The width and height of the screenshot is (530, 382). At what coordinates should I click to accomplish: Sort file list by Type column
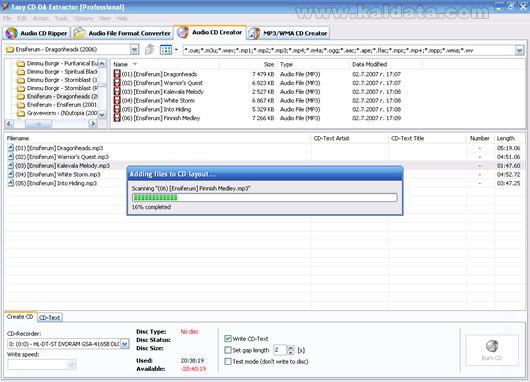coord(313,64)
